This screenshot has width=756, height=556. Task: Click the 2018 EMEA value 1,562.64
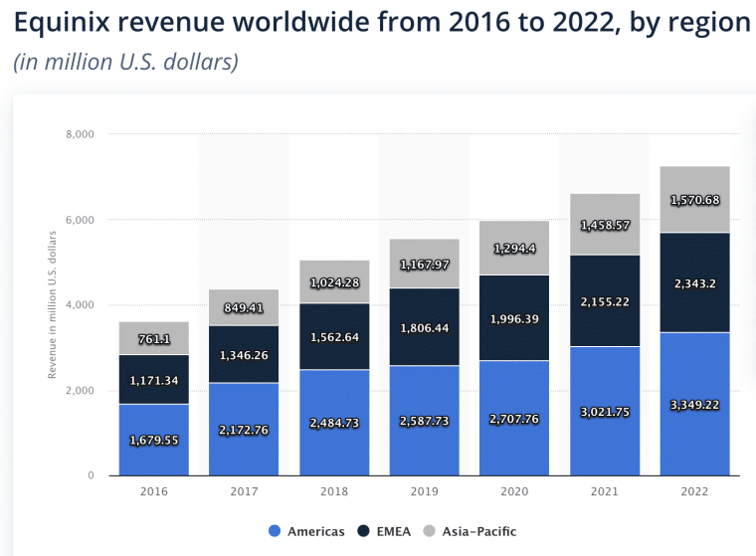click(x=334, y=337)
